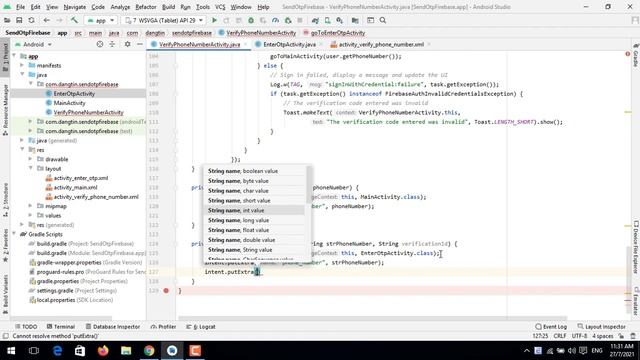Open the Android project view dropdown

click(x=33, y=44)
